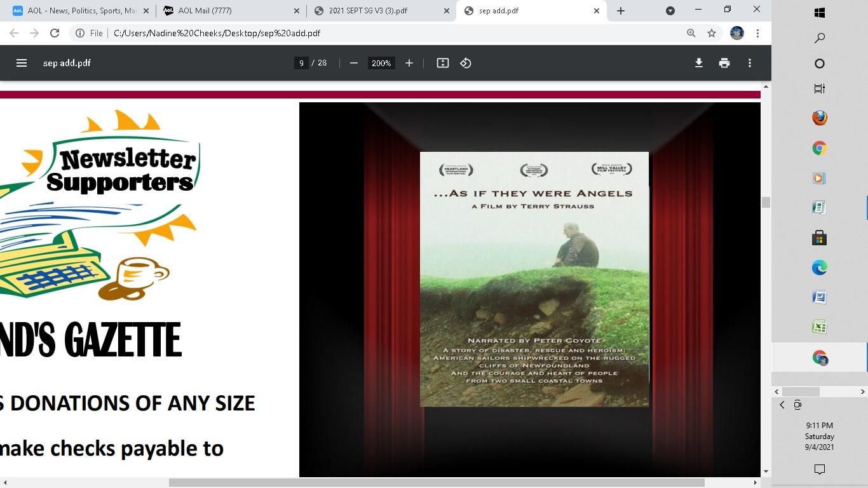Click the 200% zoom level field

click(381, 63)
